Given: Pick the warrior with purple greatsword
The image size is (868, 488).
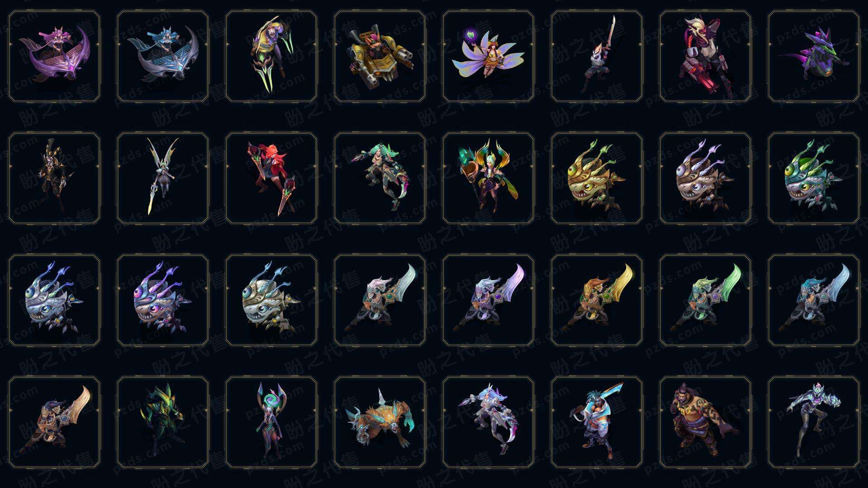Looking at the screenshot, I should [x=488, y=300].
